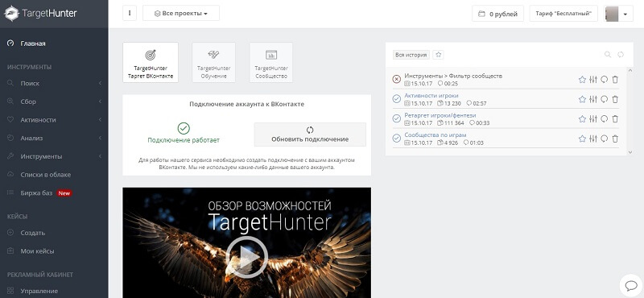
Task: Open settings sliders for Ретаргет игроки/фентези
Action: 593,118
